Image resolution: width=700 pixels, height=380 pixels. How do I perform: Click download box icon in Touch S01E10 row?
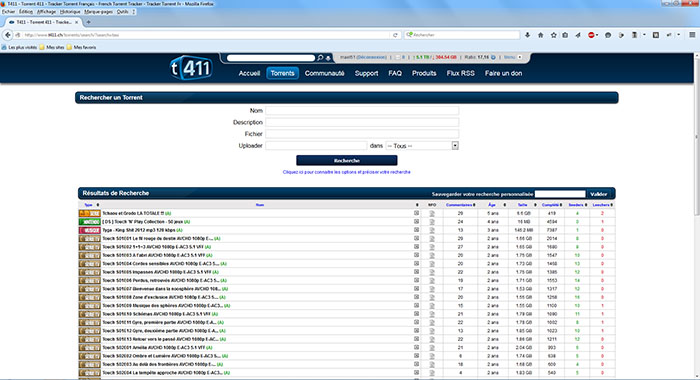[417, 314]
